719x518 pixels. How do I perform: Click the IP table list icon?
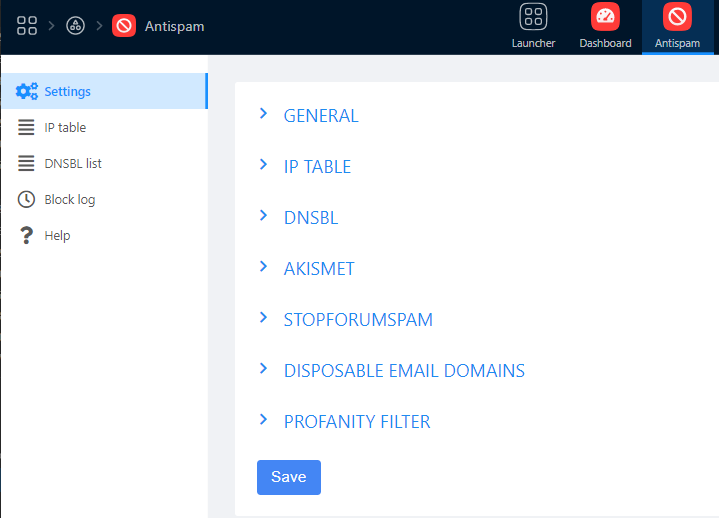tap(27, 128)
